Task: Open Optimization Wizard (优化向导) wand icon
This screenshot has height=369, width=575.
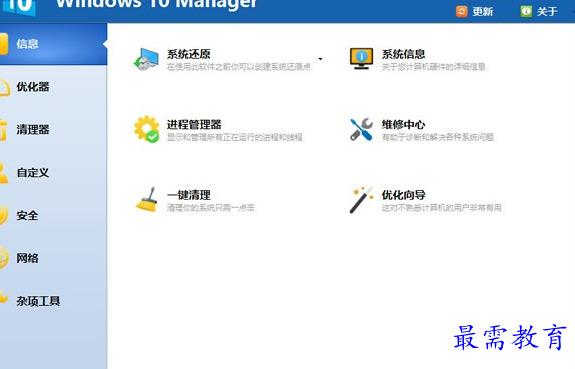Action: [x=361, y=200]
